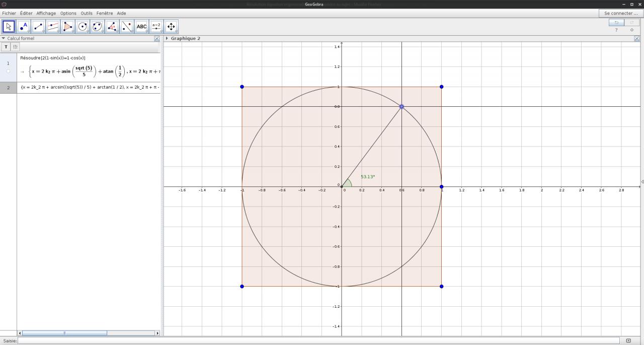Collapse the Calcul formel panel
Screen dimensions: 644x345
(x=4, y=38)
